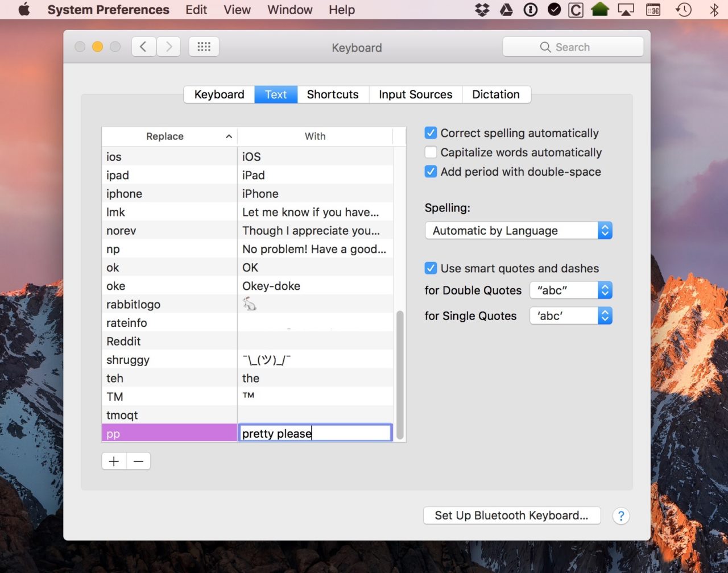The height and width of the screenshot is (573, 728).
Task: Switch to the Keyboard tab
Action: [x=219, y=94]
